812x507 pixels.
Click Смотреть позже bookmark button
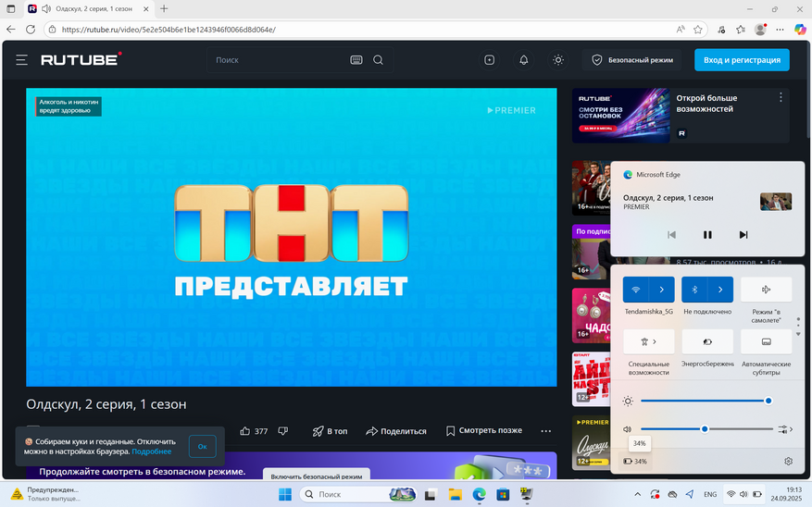(484, 430)
